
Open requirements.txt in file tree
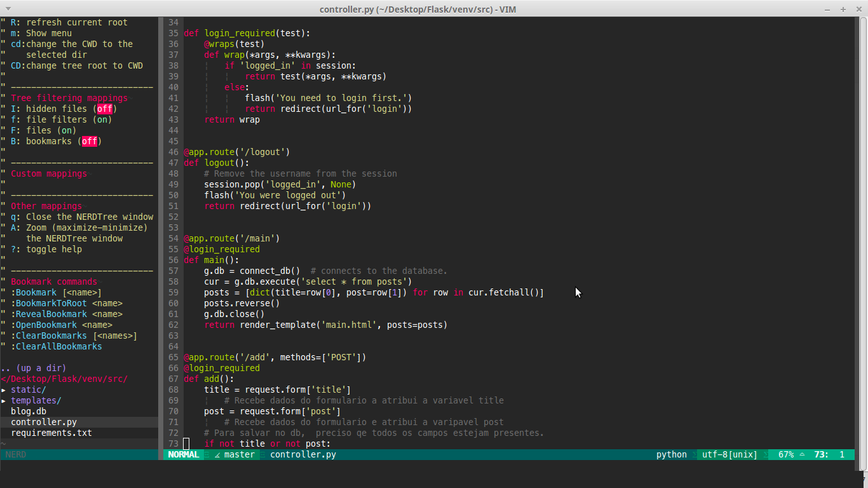click(51, 433)
